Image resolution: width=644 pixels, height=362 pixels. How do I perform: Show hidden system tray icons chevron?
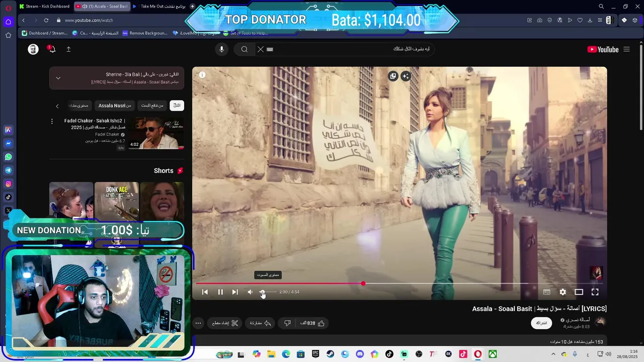click(553, 354)
